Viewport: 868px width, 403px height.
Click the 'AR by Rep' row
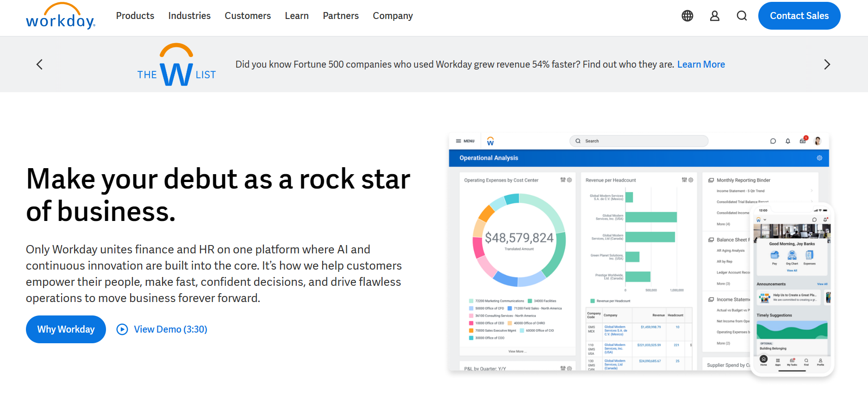point(724,261)
